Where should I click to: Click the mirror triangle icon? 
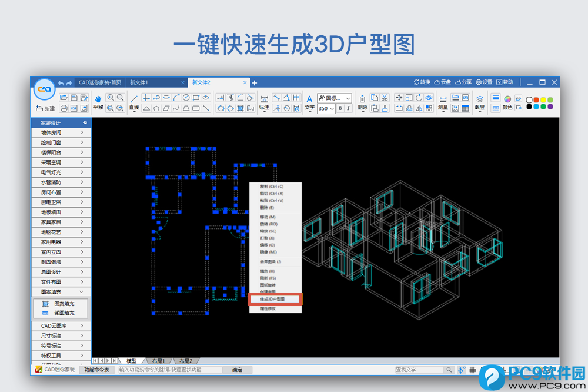click(x=419, y=108)
